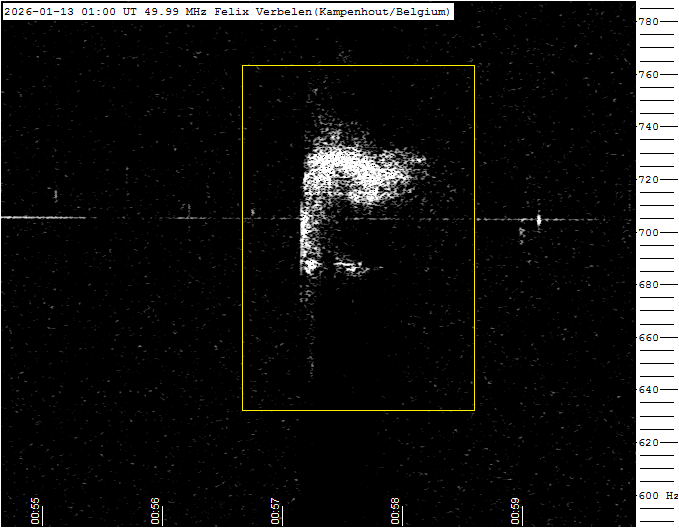Select the 00:58 time marker
679x528 pixels.
pos(395,510)
